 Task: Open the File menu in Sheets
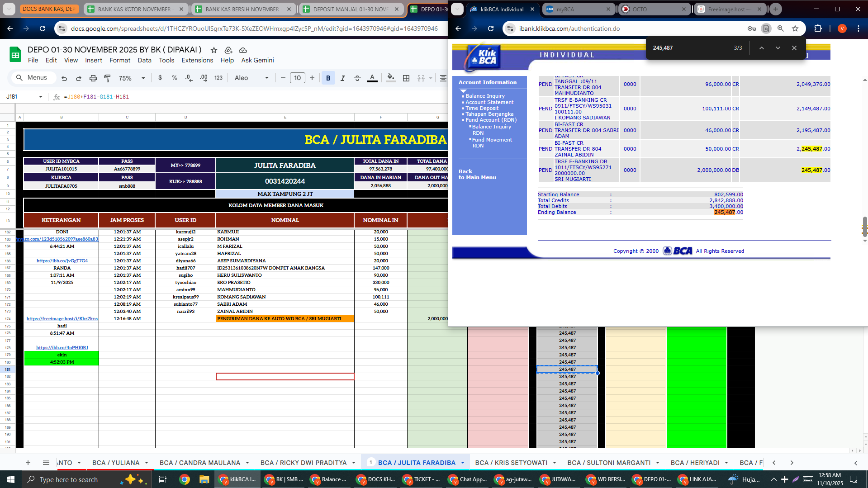pyautogui.click(x=33, y=60)
